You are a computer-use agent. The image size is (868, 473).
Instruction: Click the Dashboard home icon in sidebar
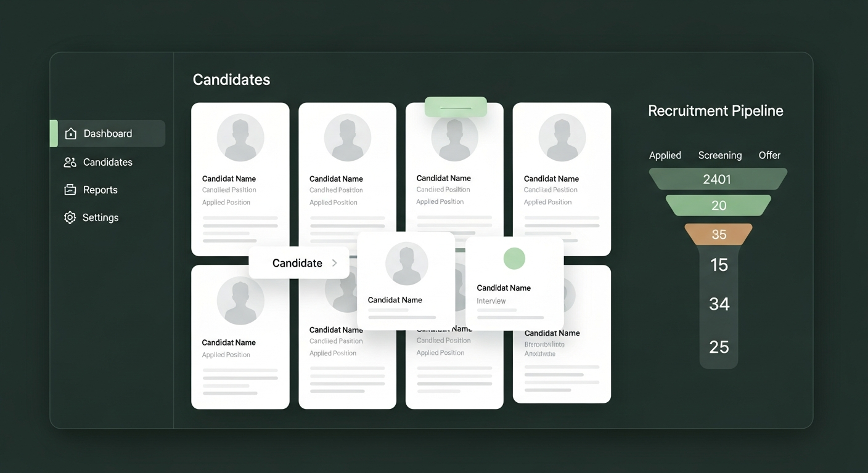(x=71, y=134)
